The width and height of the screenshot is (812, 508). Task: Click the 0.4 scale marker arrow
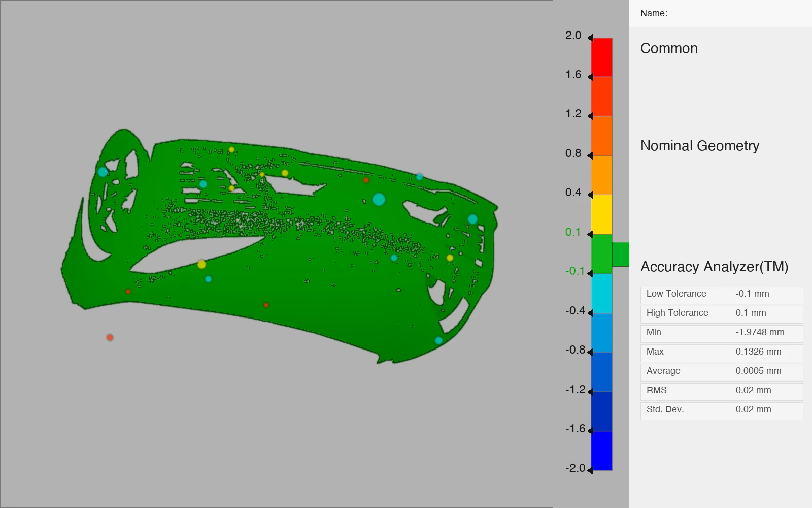pyautogui.click(x=590, y=195)
